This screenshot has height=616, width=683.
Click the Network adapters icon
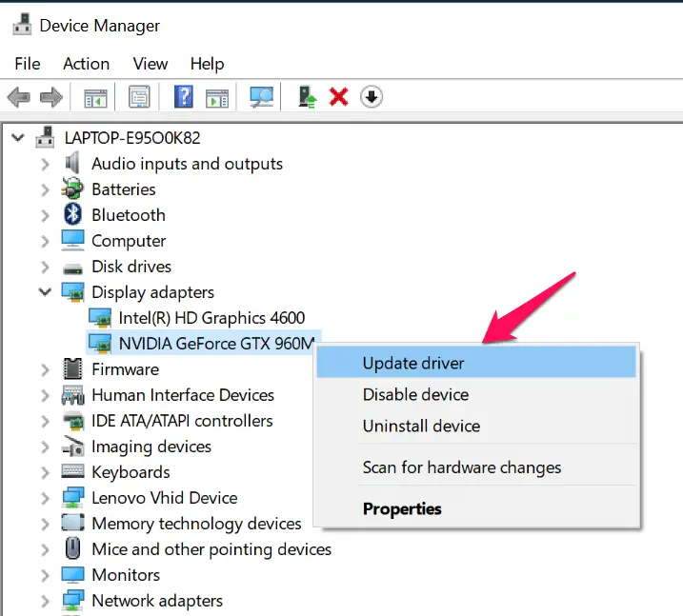(x=72, y=600)
